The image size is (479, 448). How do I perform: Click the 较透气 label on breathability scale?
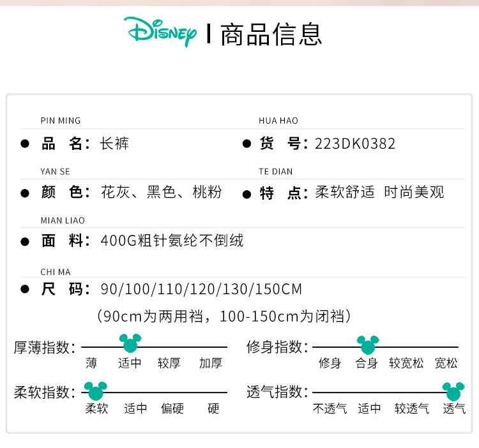click(x=412, y=408)
